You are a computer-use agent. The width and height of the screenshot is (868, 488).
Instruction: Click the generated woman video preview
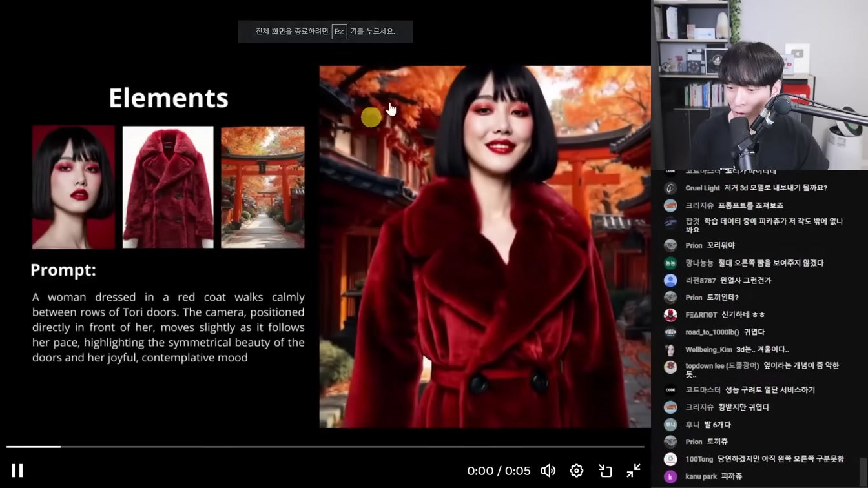tap(485, 247)
